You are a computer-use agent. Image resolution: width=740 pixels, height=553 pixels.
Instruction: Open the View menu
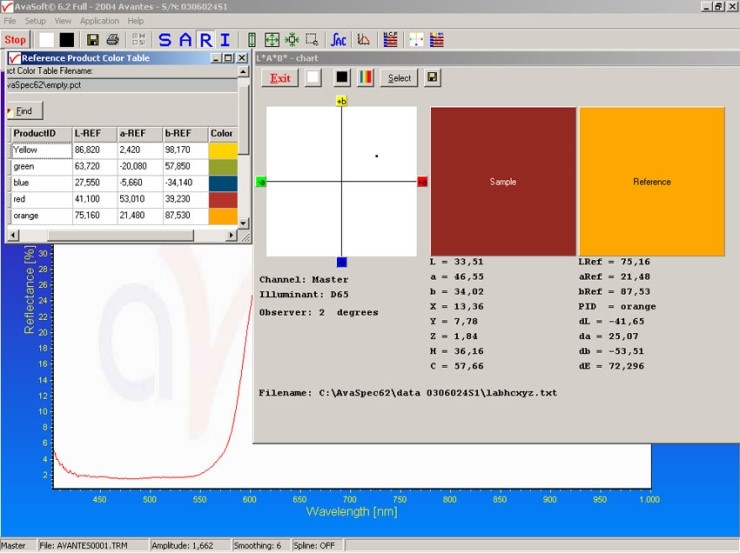63,21
